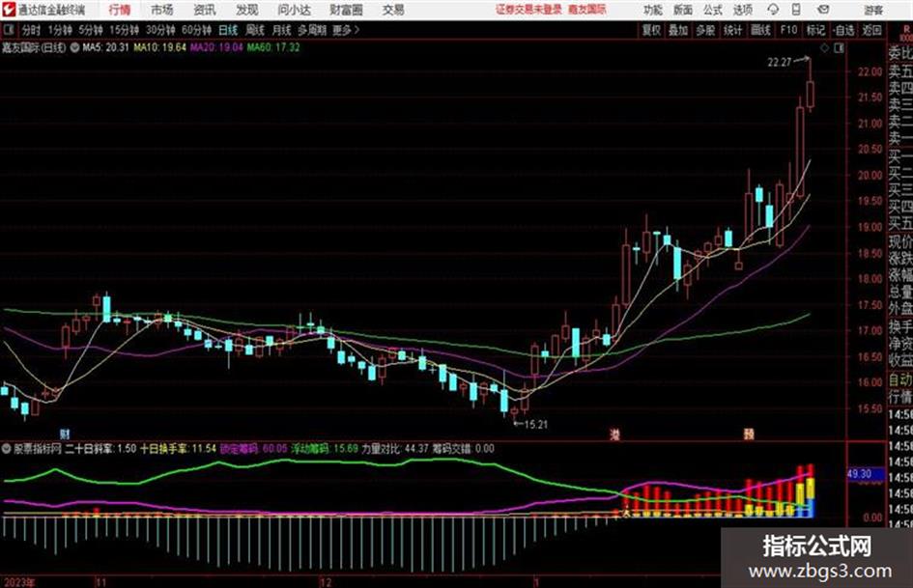Image resolution: width=913 pixels, height=588 pixels.
Task: Open the 发现 tab
Action: 247,10
